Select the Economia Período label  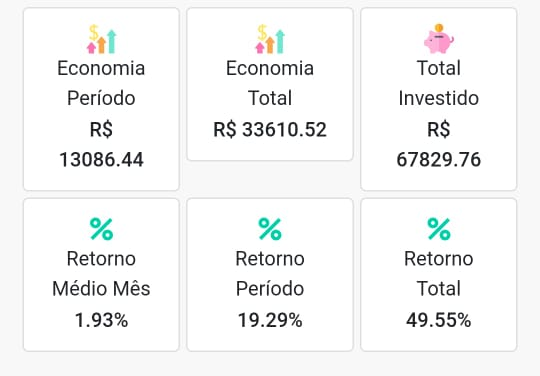click(x=101, y=83)
